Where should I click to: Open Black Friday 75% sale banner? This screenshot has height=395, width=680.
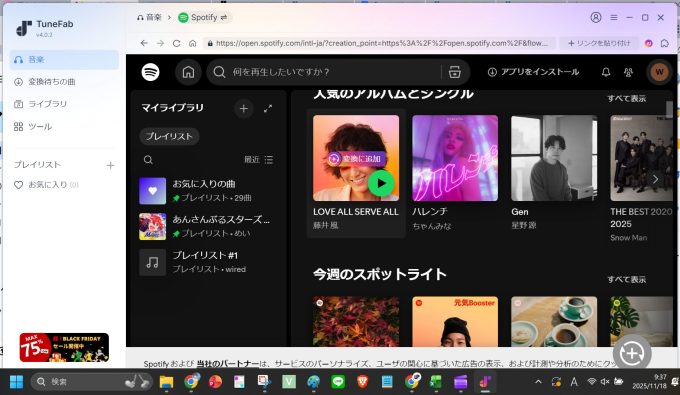click(64, 347)
